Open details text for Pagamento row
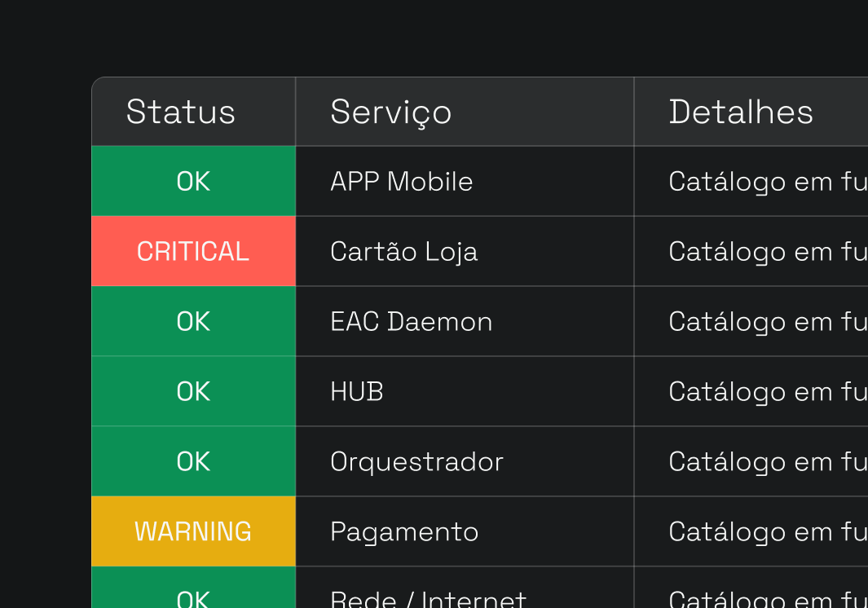Viewport: 868px width, 608px height. coord(767,531)
